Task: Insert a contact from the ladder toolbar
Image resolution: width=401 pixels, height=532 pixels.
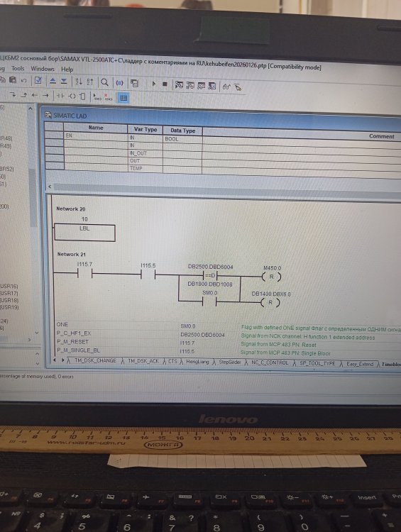Action: (x=60, y=96)
